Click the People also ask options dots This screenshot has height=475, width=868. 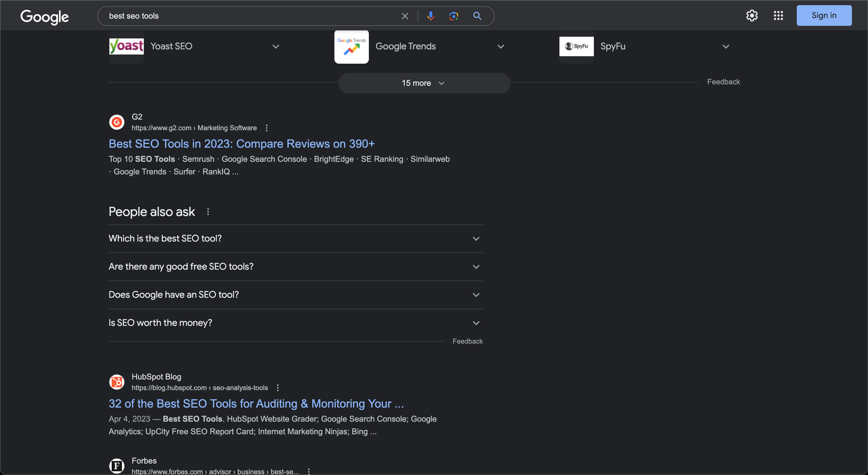pos(208,212)
